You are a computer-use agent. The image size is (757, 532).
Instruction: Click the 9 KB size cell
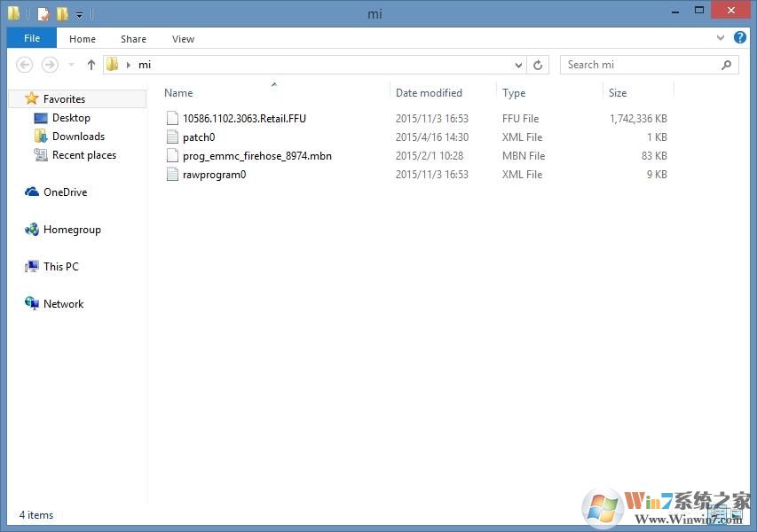point(657,175)
